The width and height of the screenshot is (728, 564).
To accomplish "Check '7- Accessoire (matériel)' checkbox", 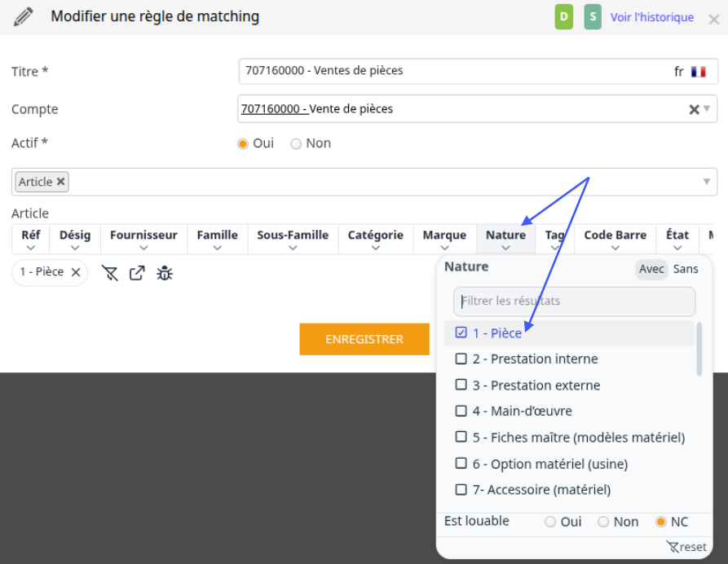I will point(461,490).
